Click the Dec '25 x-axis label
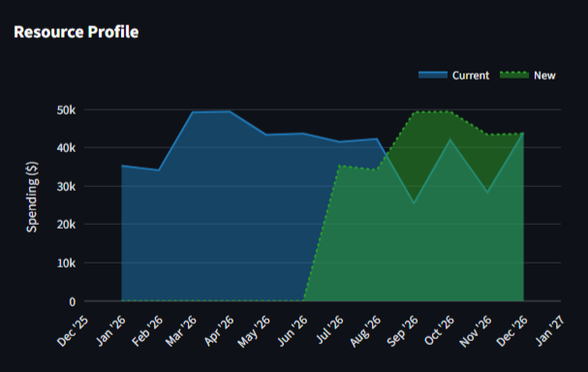This screenshot has height=372, width=588. coord(73,330)
